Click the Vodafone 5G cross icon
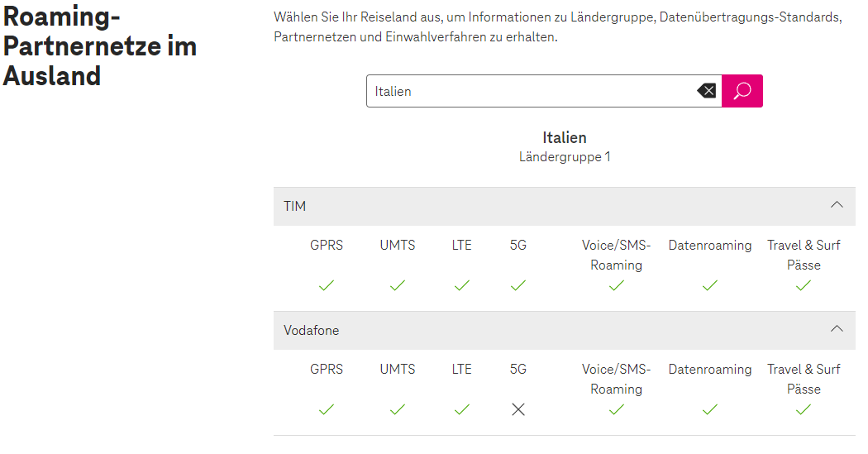Image resolution: width=868 pixels, height=454 pixels. click(x=518, y=409)
